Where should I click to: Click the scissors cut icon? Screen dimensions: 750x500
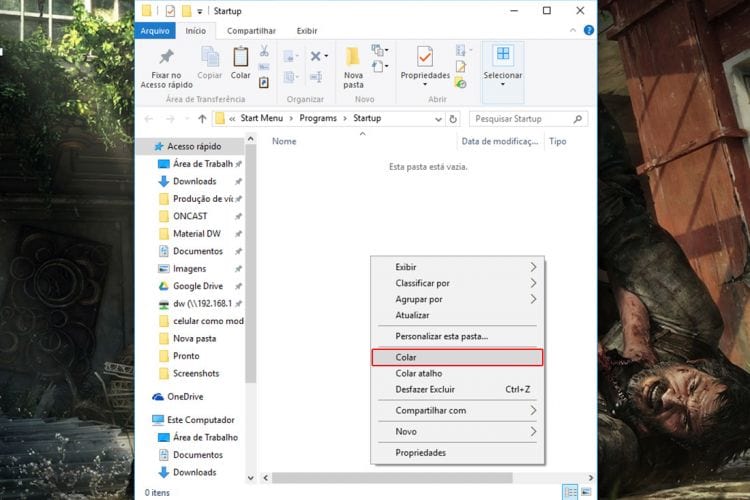(264, 50)
